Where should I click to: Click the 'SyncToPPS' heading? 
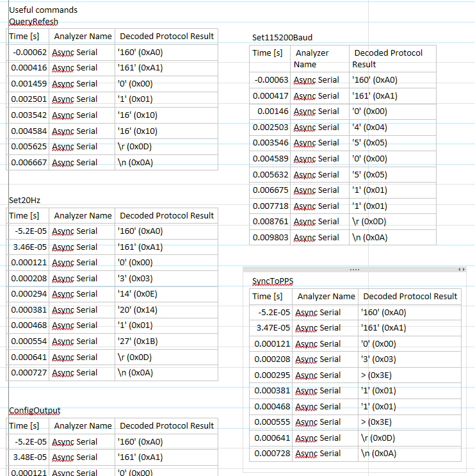point(273,281)
